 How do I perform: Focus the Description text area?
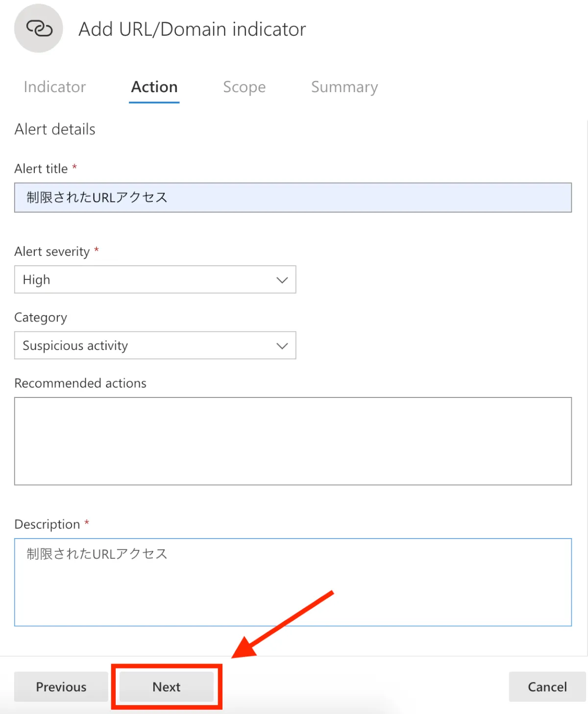(293, 582)
